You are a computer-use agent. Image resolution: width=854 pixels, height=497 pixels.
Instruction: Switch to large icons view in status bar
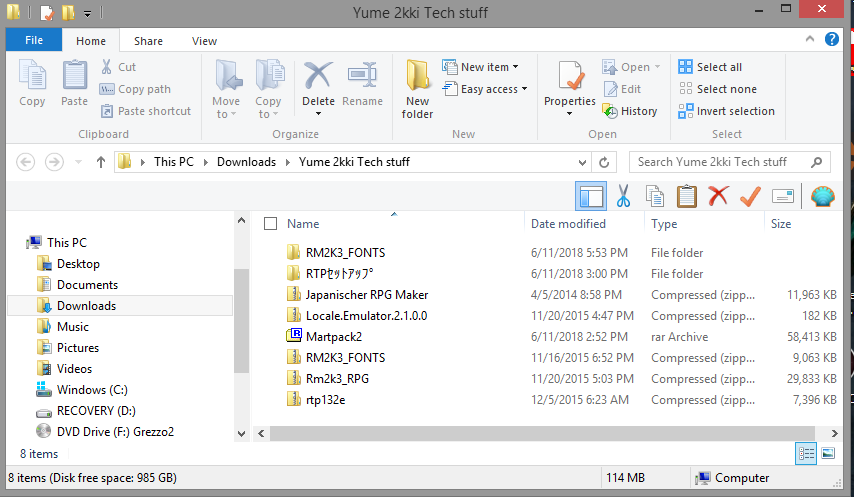[828, 454]
